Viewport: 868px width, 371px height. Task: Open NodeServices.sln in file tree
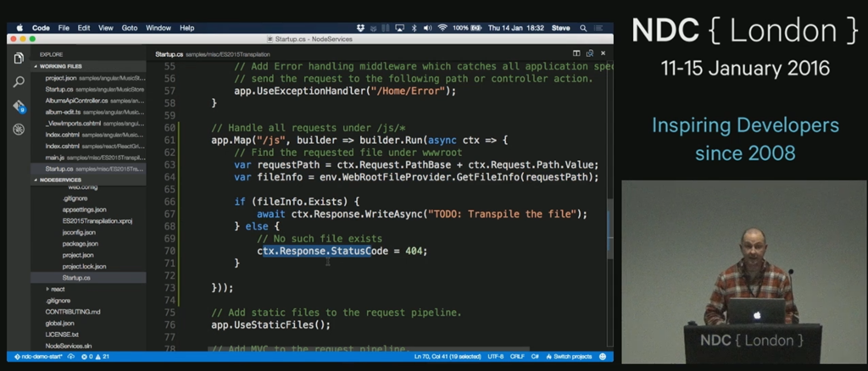point(68,346)
